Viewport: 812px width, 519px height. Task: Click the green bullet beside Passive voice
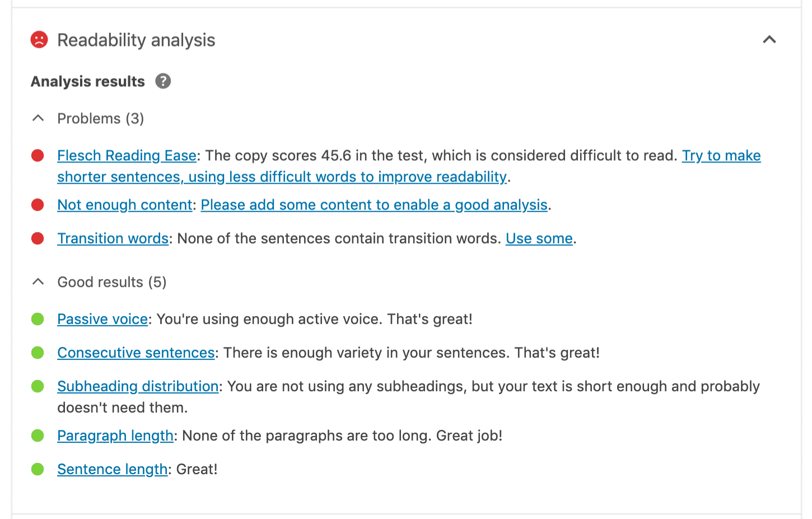(38, 319)
